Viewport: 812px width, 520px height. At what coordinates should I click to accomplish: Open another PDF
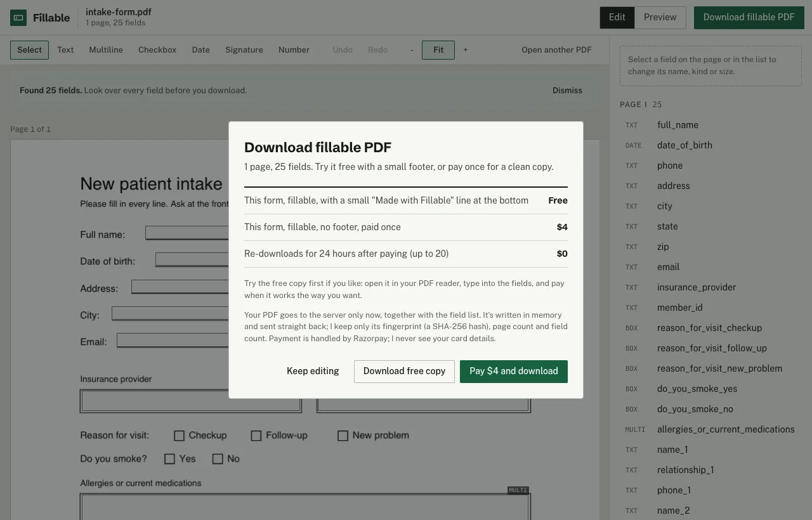(556, 50)
